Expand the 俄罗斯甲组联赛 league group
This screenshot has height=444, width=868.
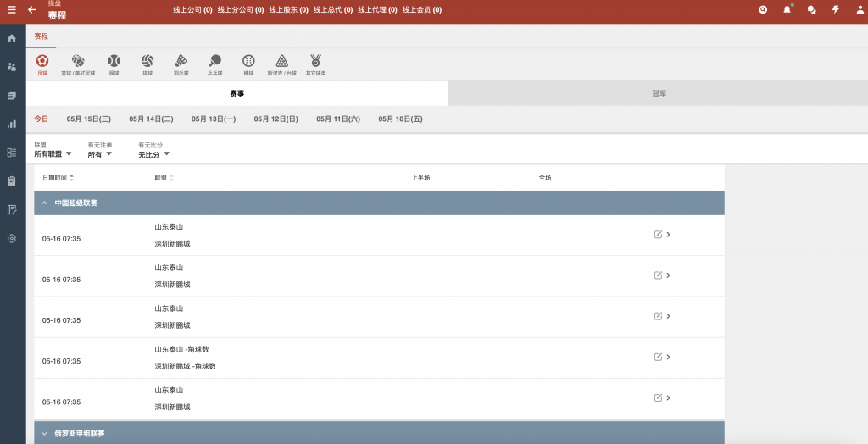click(44, 433)
